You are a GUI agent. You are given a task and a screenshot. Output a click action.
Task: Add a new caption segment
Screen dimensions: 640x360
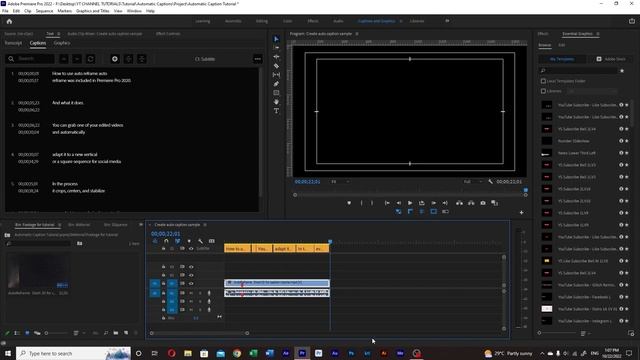pos(115,59)
